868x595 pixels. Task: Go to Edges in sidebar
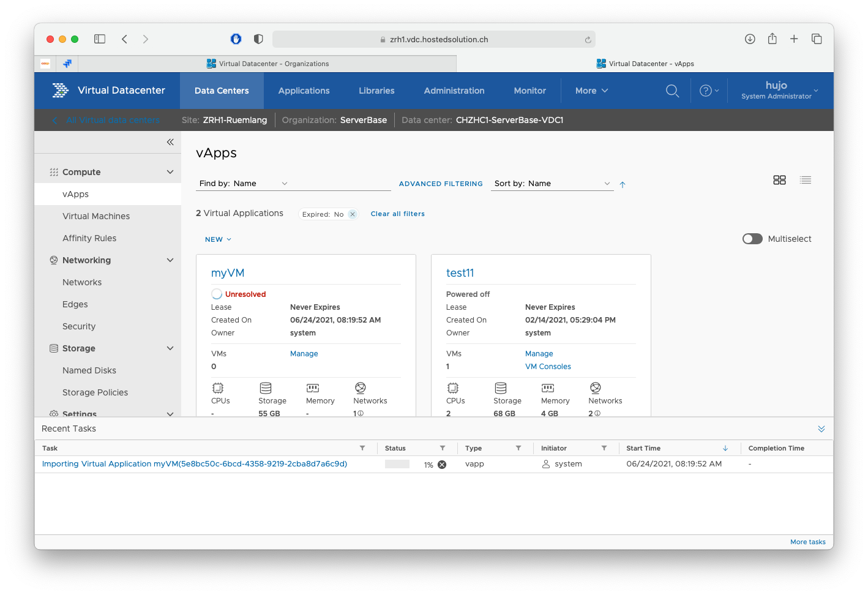(x=75, y=304)
